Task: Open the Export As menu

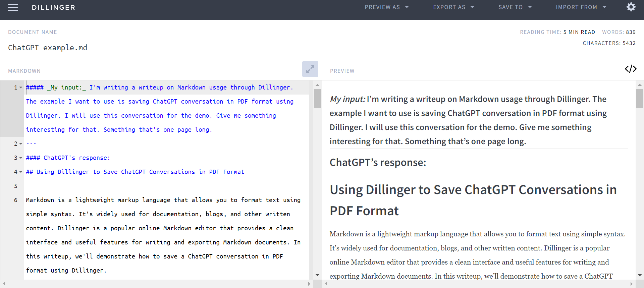Action: pos(453,7)
